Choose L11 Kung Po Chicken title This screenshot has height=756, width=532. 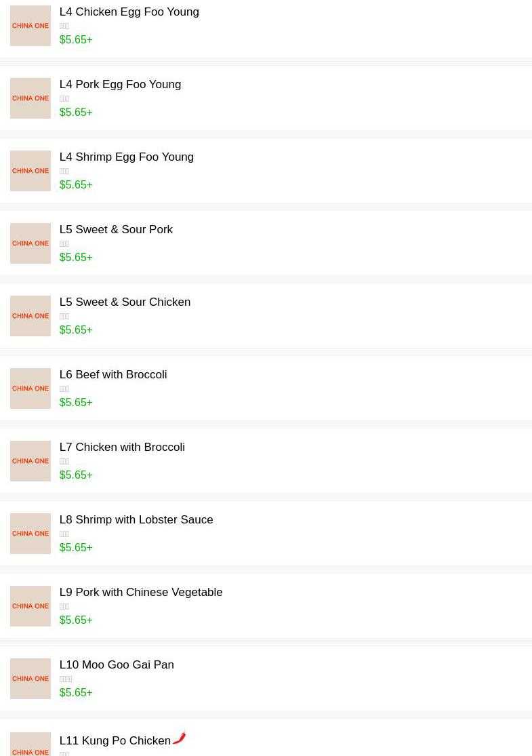(x=115, y=741)
